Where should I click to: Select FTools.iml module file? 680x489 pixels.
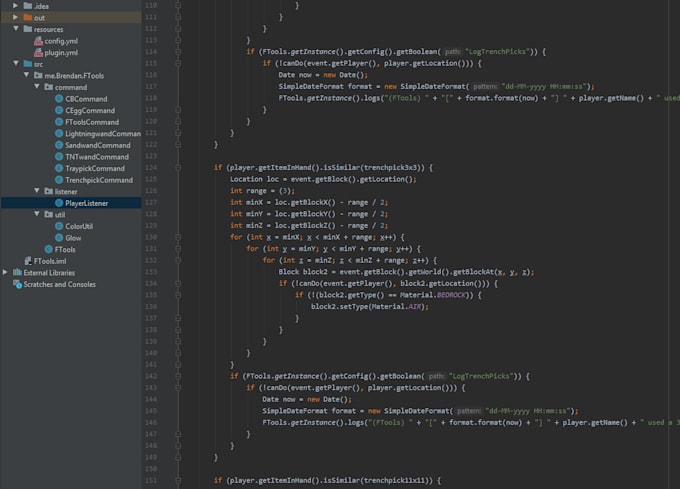pyautogui.click(x=50, y=261)
